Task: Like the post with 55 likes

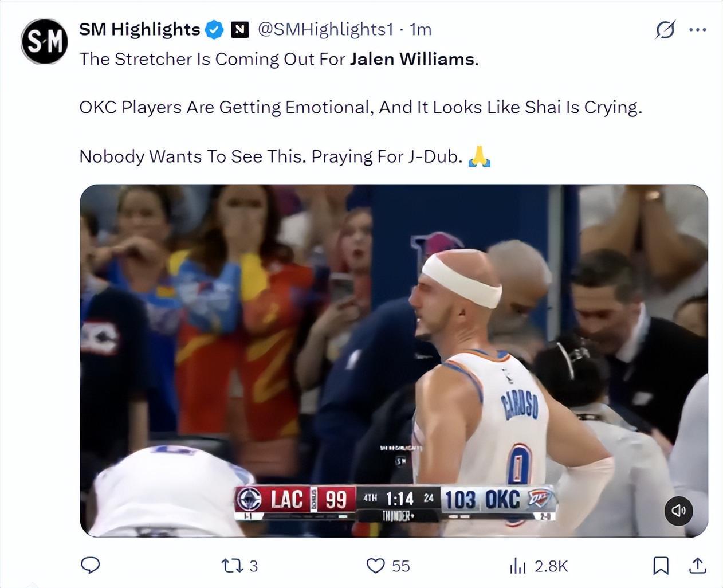Action: pyautogui.click(x=388, y=566)
